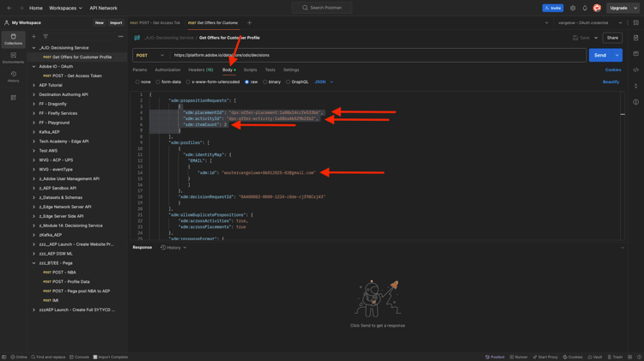Viewport: 644px width, 361px height.
Task: Click the navigate forward arrow
Action: 21,8
